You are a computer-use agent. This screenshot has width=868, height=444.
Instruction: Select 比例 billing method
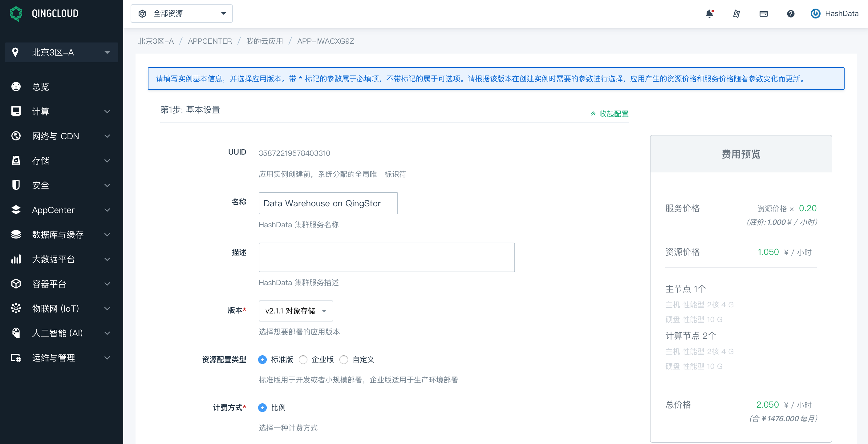click(x=262, y=407)
